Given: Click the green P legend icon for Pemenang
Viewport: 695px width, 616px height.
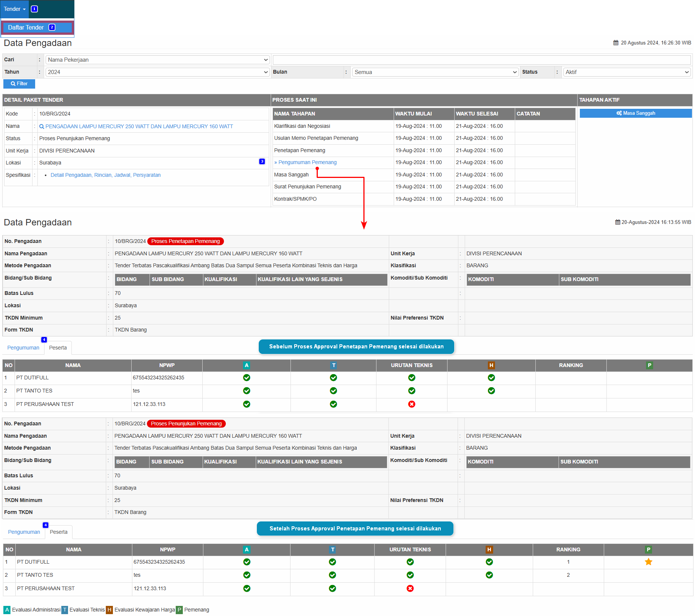Looking at the screenshot, I should click(x=179, y=610).
